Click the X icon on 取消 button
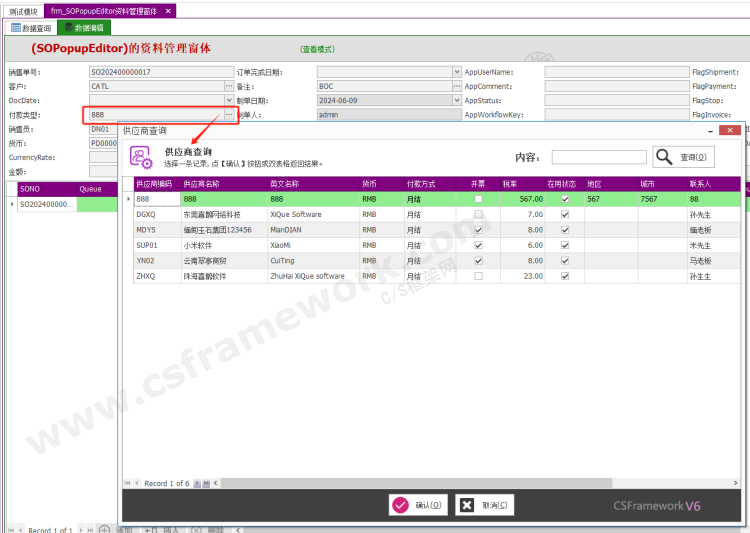Image resolution: width=750 pixels, height=533 pixels. coord(467,505)
